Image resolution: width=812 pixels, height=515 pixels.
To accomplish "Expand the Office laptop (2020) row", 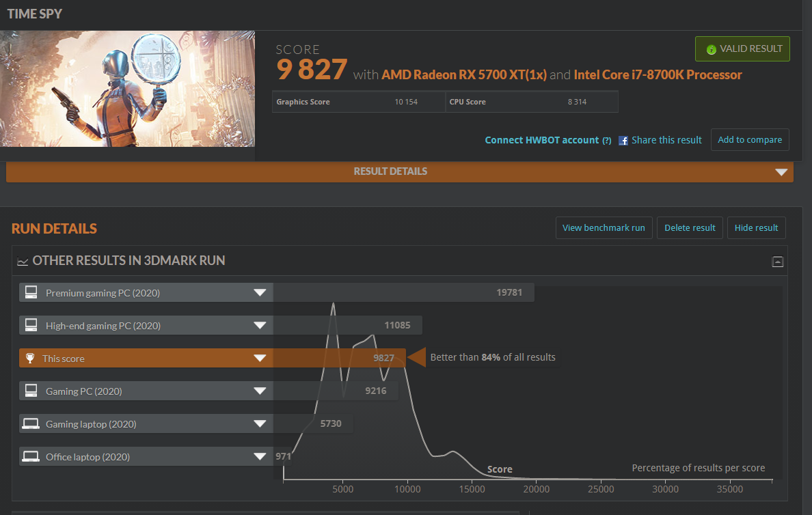I will [260, 456].
